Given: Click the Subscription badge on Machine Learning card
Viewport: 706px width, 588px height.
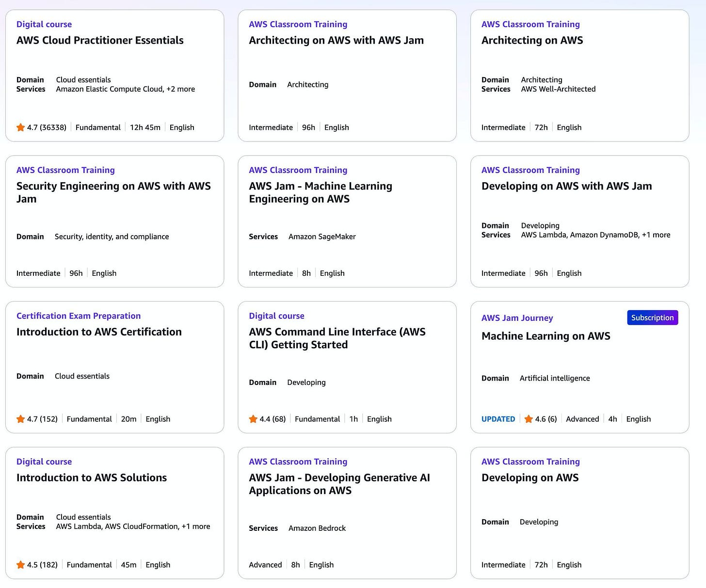Looking at the screenshot, I should 652,318.
